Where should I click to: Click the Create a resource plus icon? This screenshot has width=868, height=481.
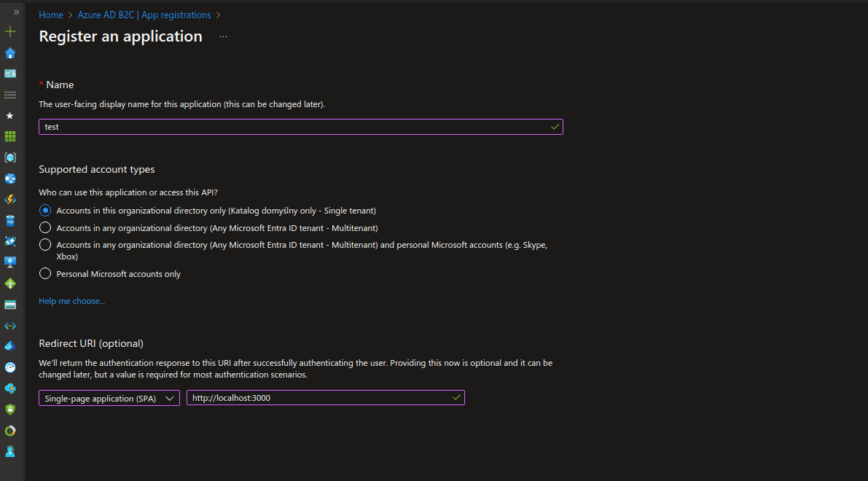[10, 31]
